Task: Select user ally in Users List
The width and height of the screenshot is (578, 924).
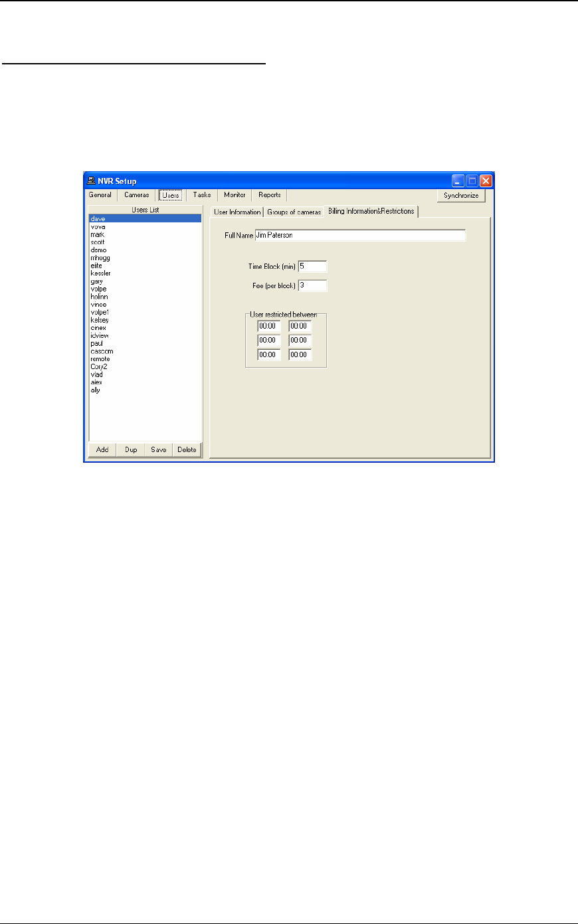Action: pos(145,390)
